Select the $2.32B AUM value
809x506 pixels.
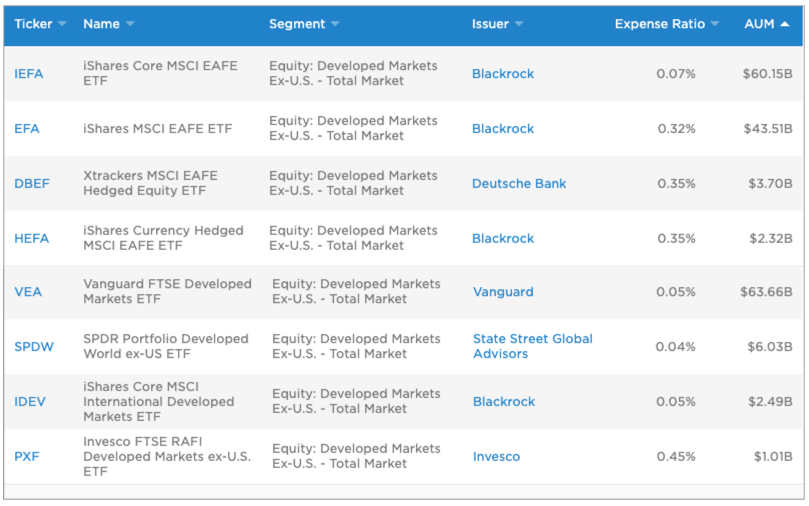[x=771, y=238]
